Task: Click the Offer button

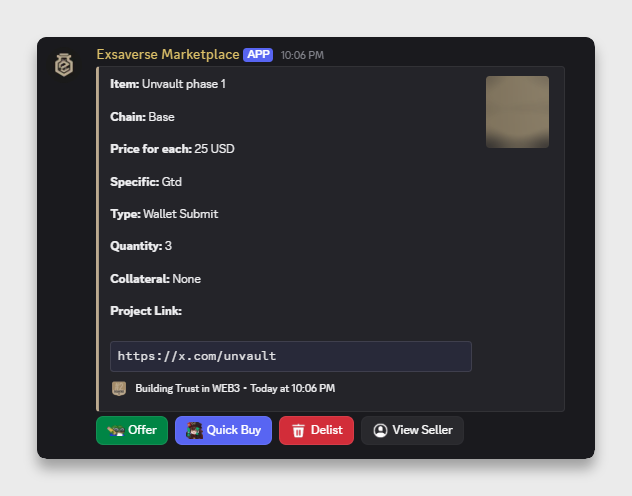Action: pyautogui.click(x=132, y=430)
